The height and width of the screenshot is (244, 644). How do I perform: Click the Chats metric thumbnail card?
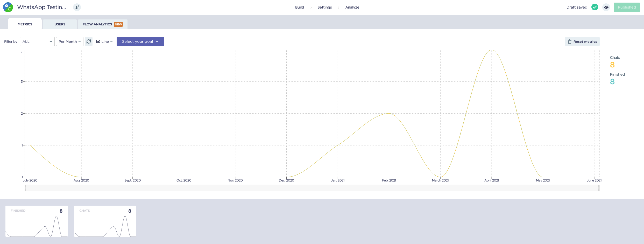click(x=105, y=221)
